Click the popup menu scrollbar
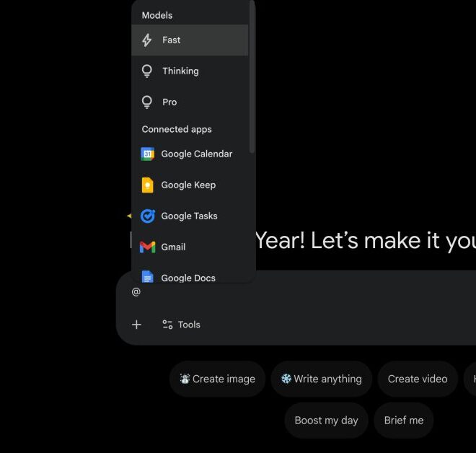The height and width of the screenshot is (453, 476). [x=252, y=76]
